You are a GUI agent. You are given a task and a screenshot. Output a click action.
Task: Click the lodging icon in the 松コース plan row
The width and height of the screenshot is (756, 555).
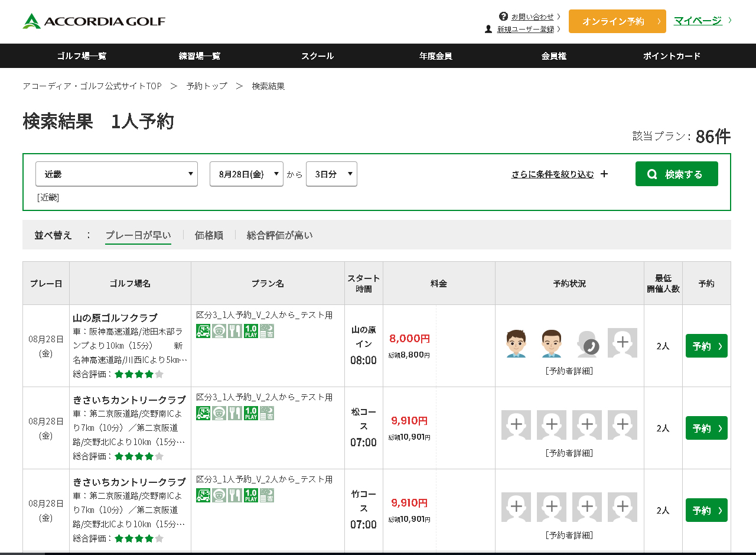coord(267,413)
